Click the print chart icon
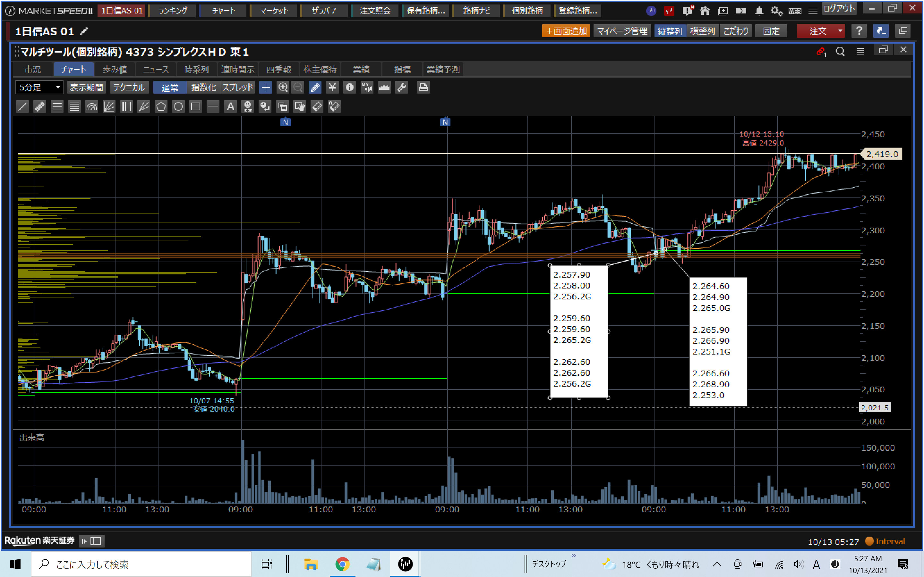924x577 pixels. pyautogui.click(x=423, y=88)
